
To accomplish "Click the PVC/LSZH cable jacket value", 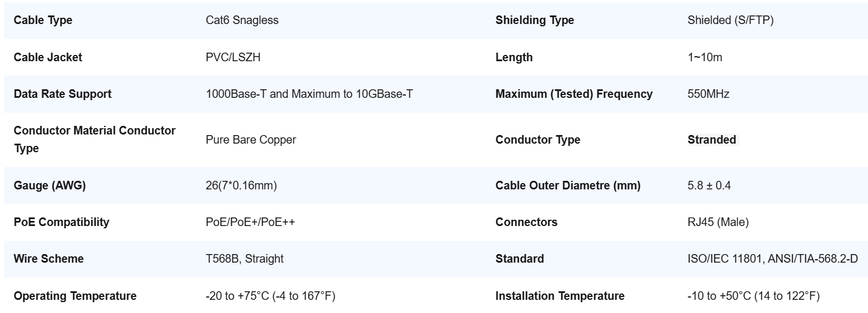I will click(x=234, y=57).
